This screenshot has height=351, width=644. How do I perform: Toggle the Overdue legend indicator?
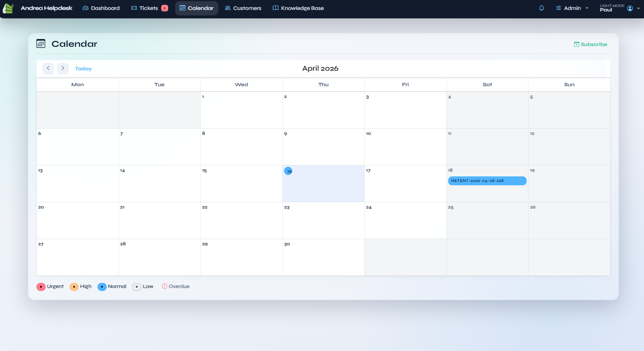(164, 286)
